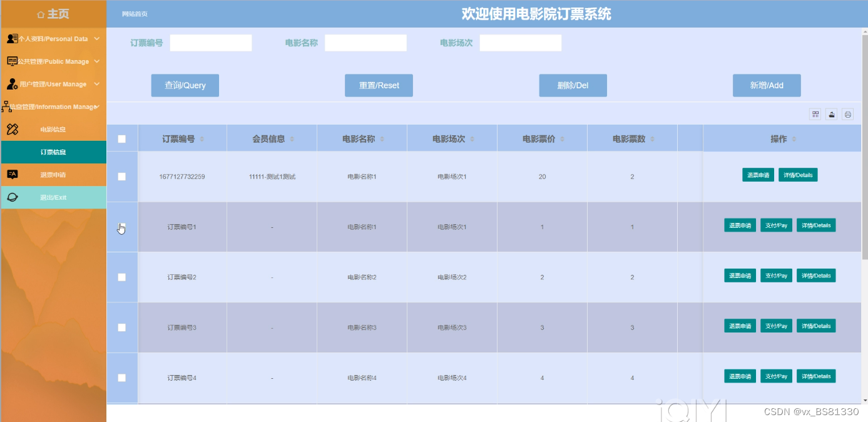Sort by the 订票编号 column arrows
The image size is (868, 422).
[202, 139]
